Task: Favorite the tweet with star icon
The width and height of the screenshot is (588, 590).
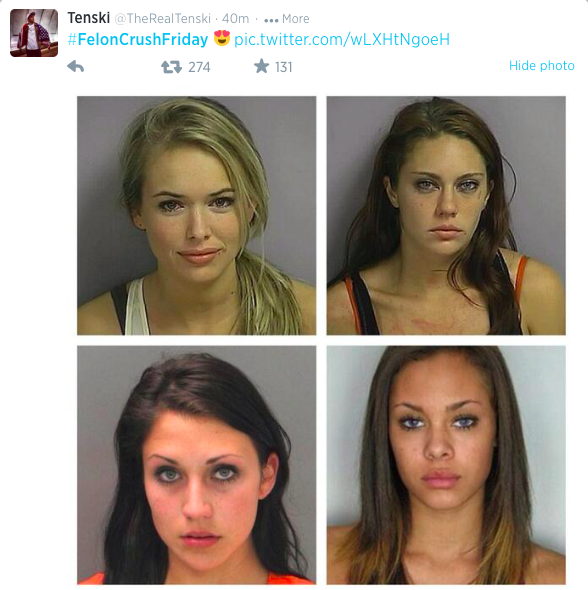Action: [261, 66]
